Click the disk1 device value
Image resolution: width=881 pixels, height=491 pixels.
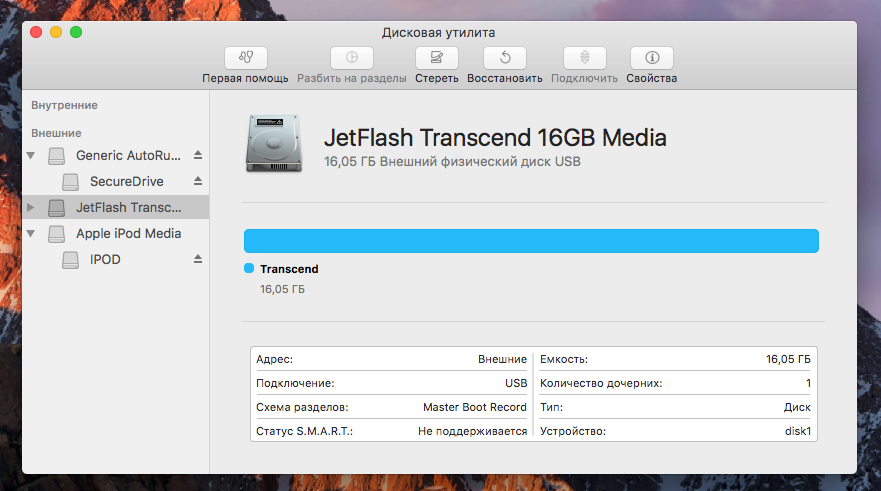pos(798,431)
